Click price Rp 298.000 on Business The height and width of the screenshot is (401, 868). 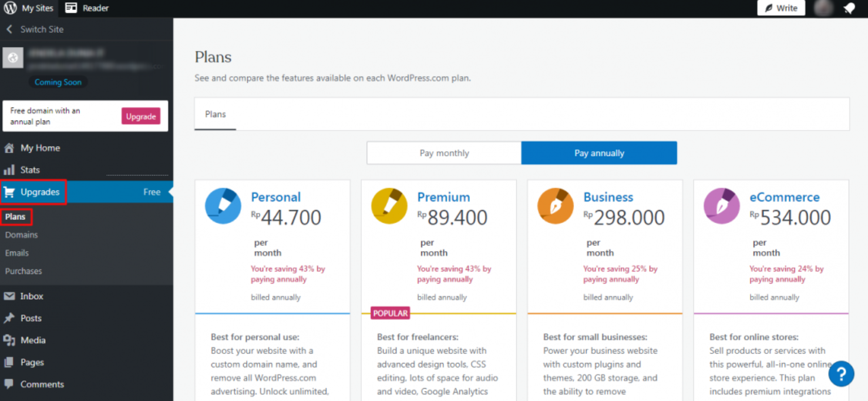click(624, 218)
